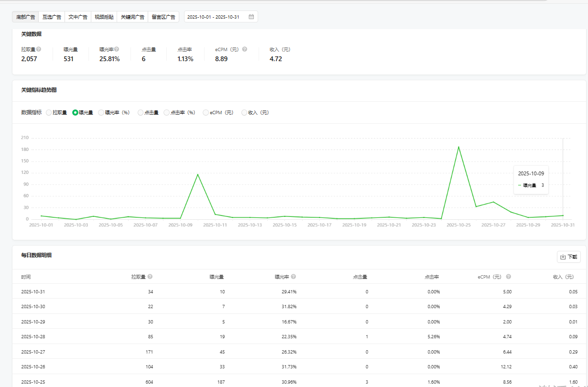This screenshot has height=387, width=588.
Task: Go to the 关键词广告 tab
Action: click(x=132, y=17)
